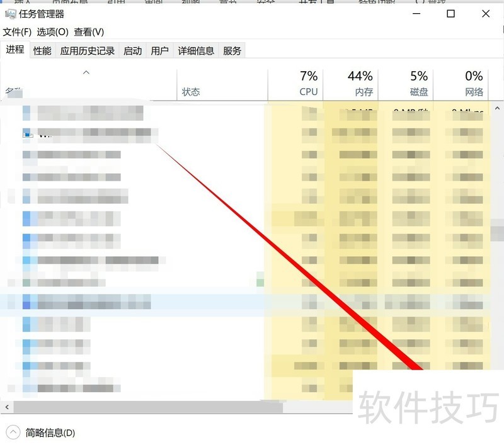View the 用户 tab
The width and height of the screenshot is (504, 445).
(x=159, y=50)
